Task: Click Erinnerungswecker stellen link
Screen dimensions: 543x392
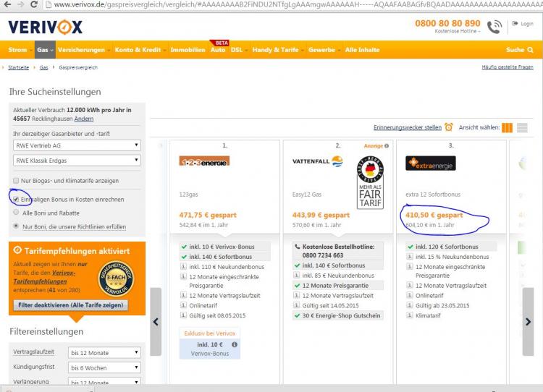Action: 408,127
